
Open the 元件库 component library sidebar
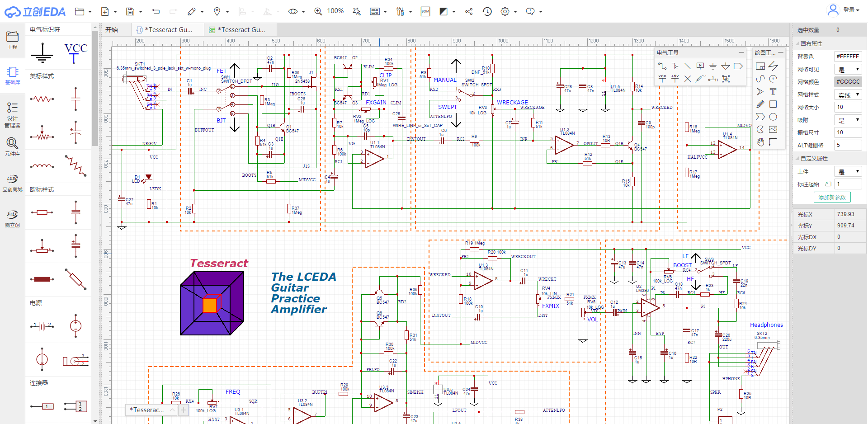pos(12,146)
